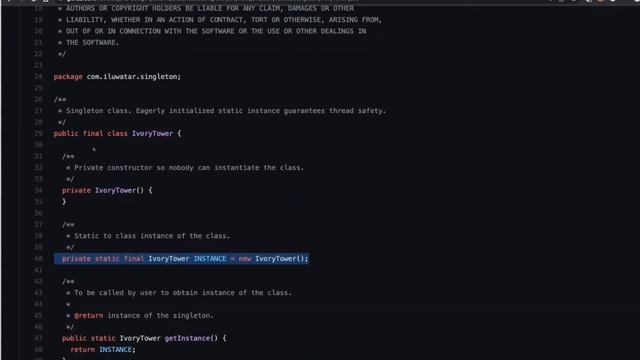
Task: Click the 'Static to class instance of the class.' comment
Action: pos(148,236)
